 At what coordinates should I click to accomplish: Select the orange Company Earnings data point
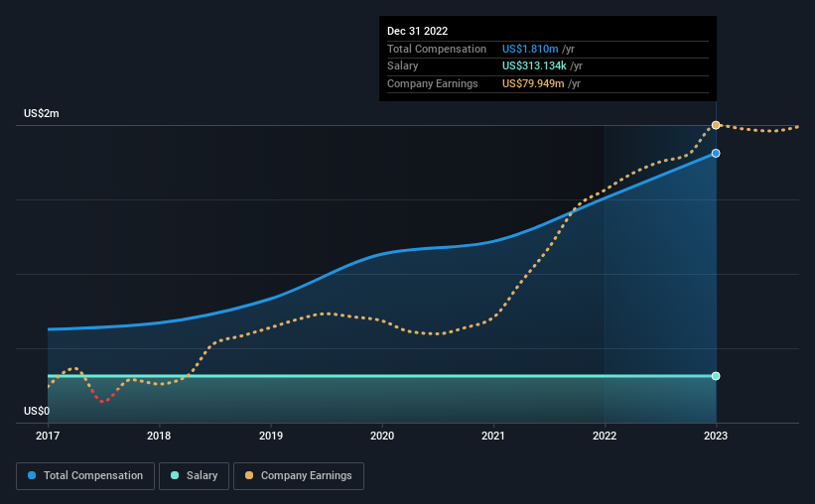tap(716, 125)
